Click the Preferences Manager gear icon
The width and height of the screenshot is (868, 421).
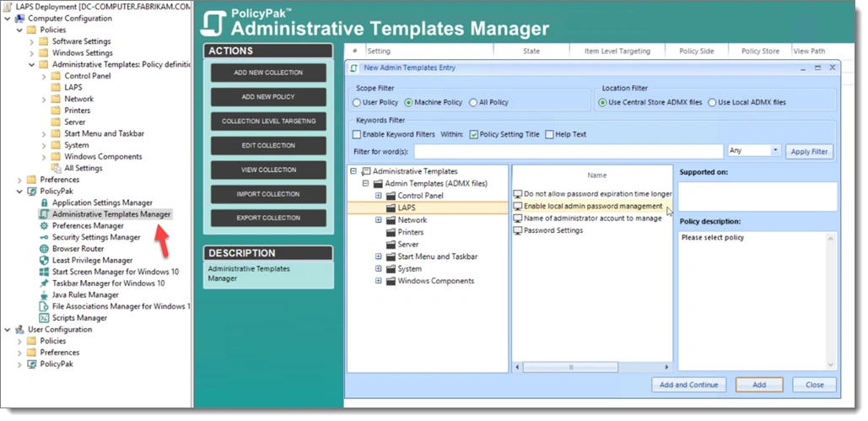(44, 225)
